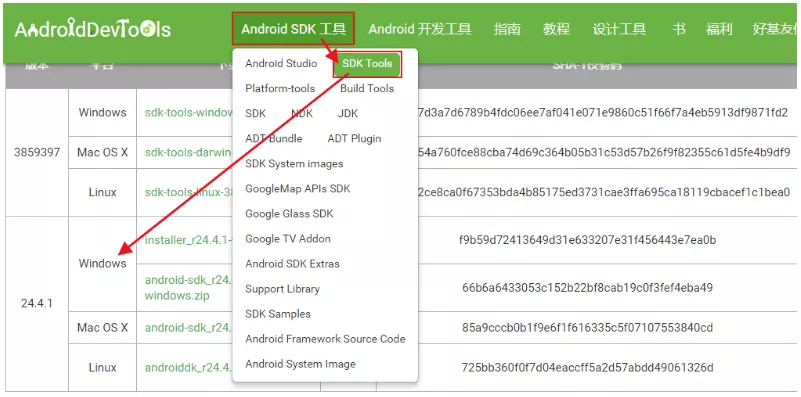This screenshot has width=801, height=397.
Task: Open Android SDK Extras entry
Action: [292, 264]
